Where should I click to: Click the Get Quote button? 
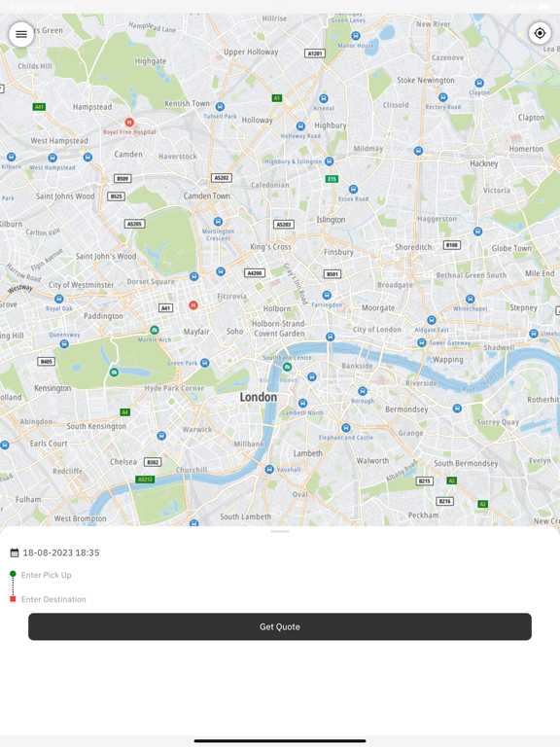[x=280, y=626]
